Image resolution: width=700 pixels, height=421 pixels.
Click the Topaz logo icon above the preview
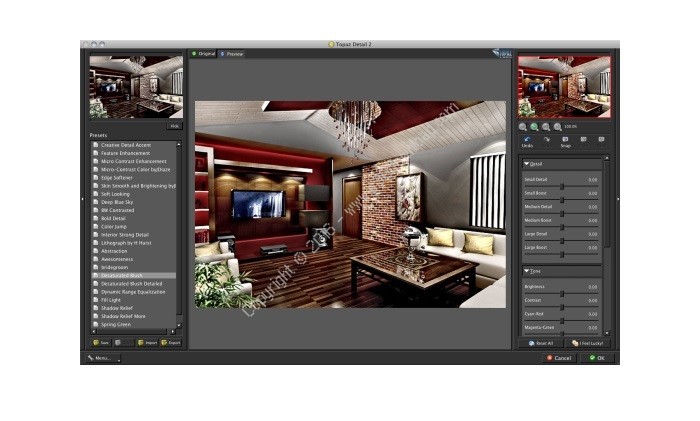pyautogui.click(x=502, y=53)
